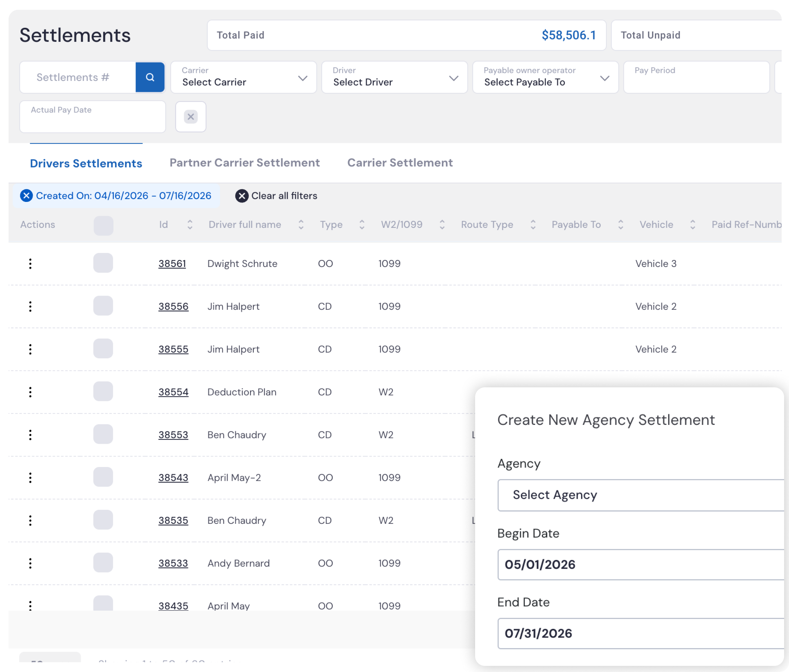Viewport: 789px width, 672px height.
Task: Open settlement link 38533
Action: (x=173, y=563)
